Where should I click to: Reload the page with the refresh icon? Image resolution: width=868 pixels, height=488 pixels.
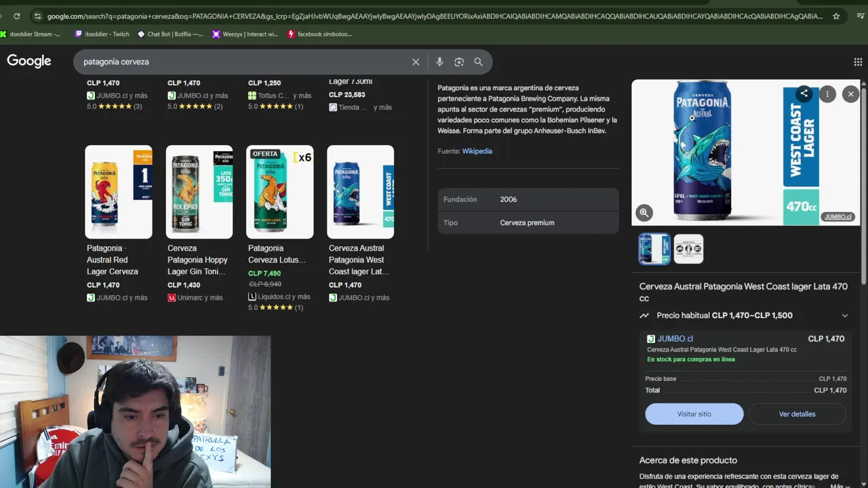(16, 16)
